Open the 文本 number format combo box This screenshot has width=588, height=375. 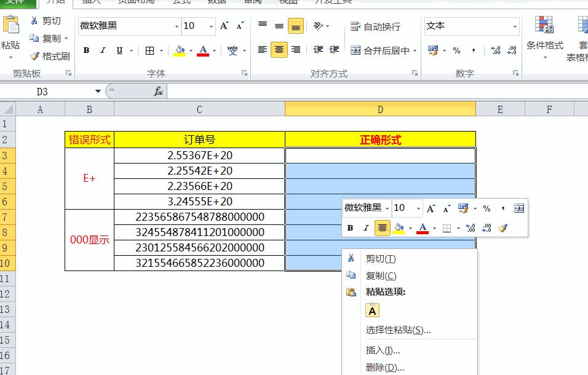pos(471,26)
